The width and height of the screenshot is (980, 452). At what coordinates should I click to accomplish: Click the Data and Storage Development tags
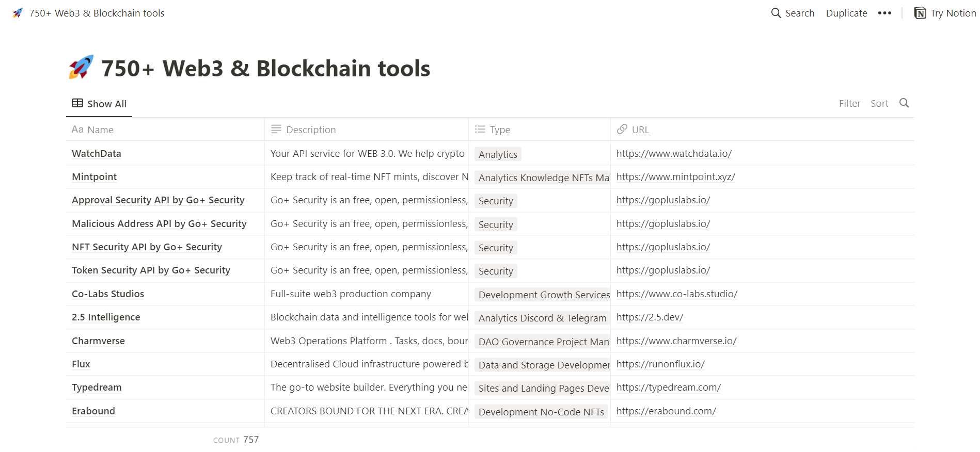(542, 365)
